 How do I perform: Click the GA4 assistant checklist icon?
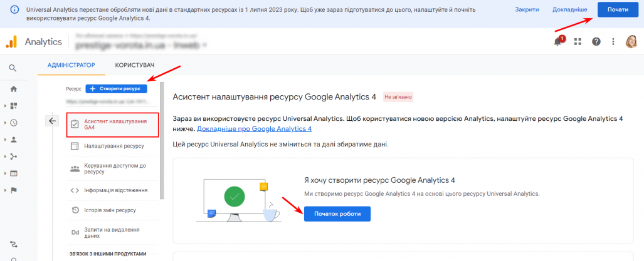pyautogui.click(x=75, y=124)
